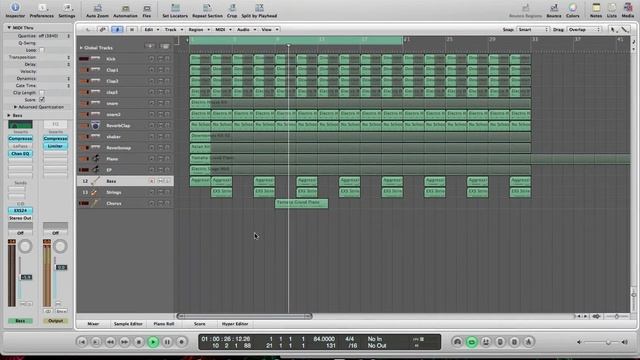Image resolution: width=640 pixels, height=360 pixels.
Task: Click the EXS24 instrument slot
Action: pos(20,210)
